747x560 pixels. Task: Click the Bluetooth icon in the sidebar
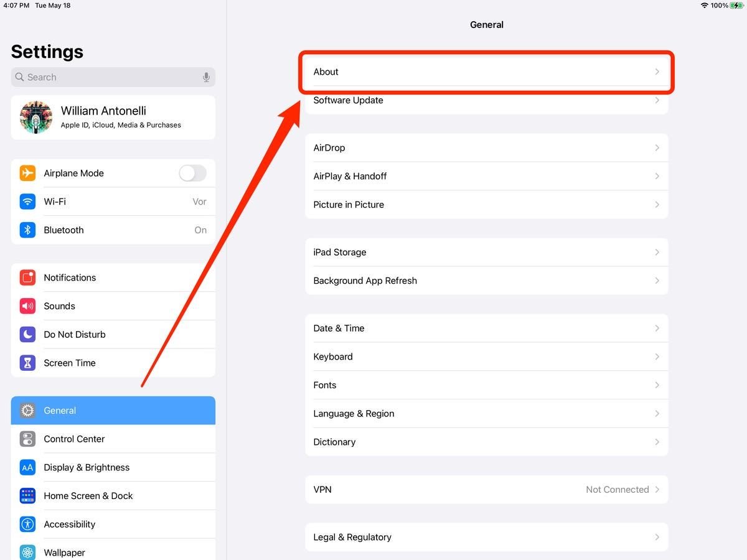pos(27,230)
